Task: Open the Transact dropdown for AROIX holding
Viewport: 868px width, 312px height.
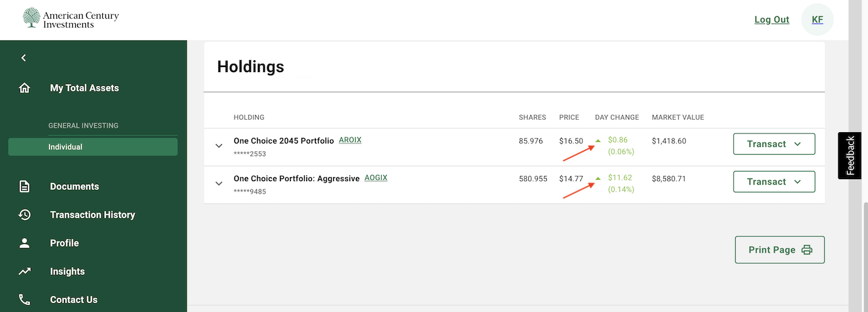Action: 774,144
